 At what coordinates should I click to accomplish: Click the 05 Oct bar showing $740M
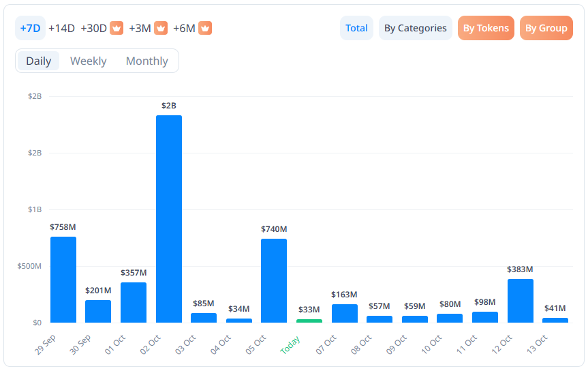click(x=274, y=280)
